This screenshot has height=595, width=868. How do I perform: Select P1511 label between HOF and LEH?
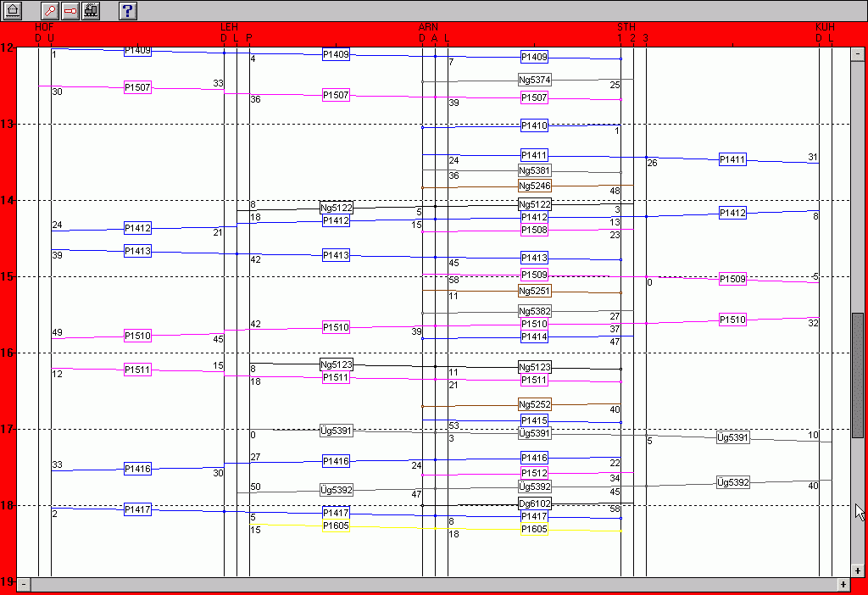(137, 370)
